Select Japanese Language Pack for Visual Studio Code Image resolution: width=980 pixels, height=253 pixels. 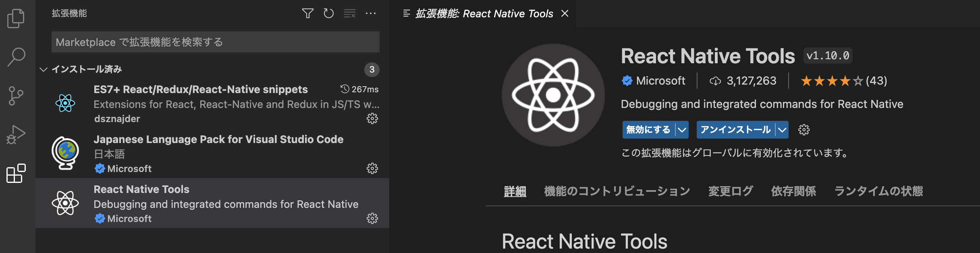(x=212, y=153)
